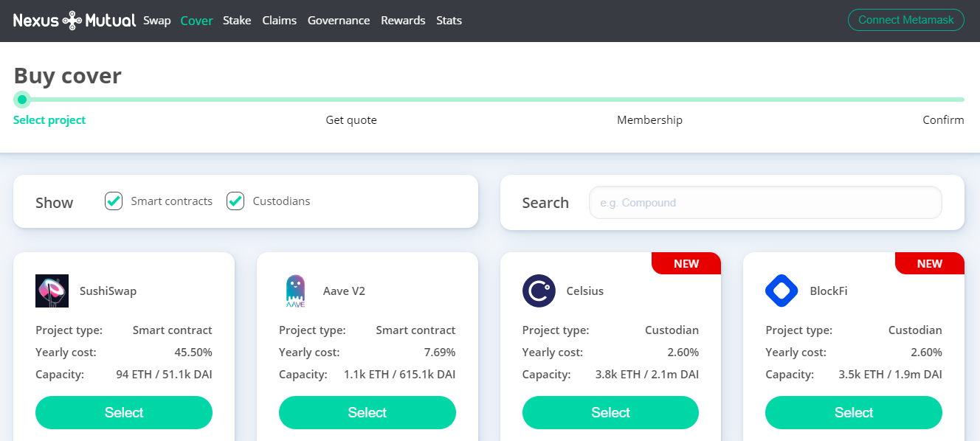Click the 45.50% yearly cost value
This screenshot has height=441, width=980.
[193, 353]
